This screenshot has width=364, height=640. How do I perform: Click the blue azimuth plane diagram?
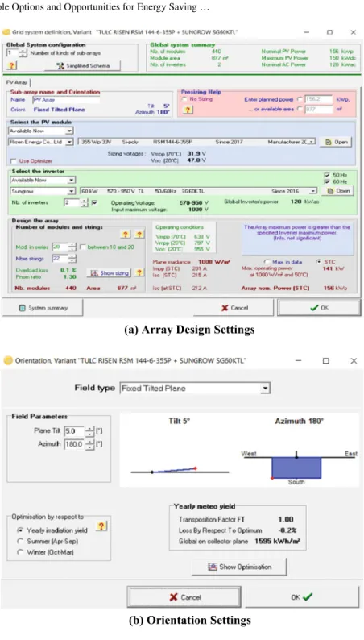coord(296,468)
